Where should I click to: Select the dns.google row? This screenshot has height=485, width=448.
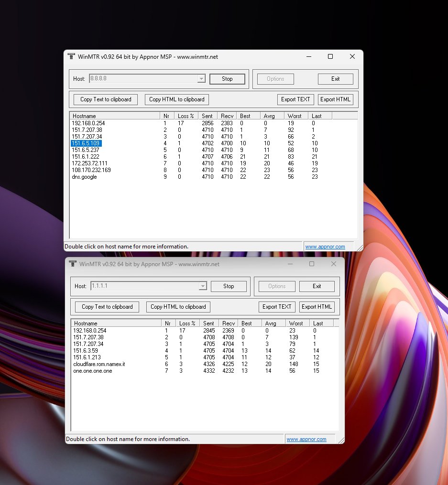[x=84, y=177]
